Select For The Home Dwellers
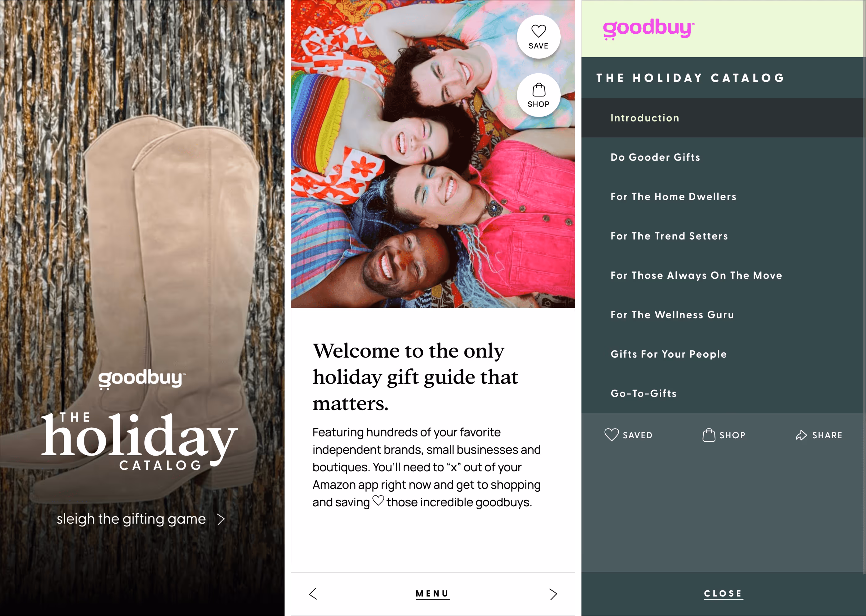Screen dimensions: 866x616 tap(723, 197)
